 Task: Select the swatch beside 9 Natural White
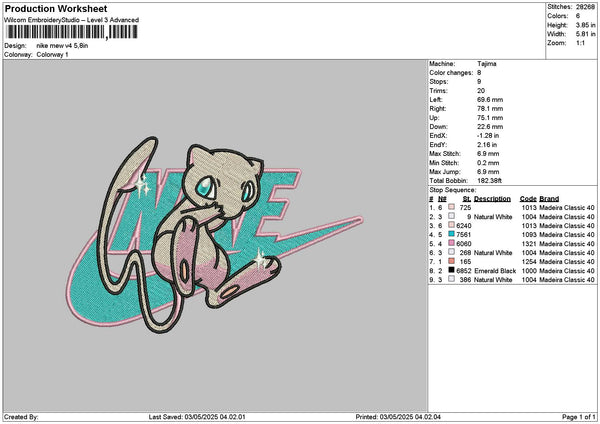point(452,216)
